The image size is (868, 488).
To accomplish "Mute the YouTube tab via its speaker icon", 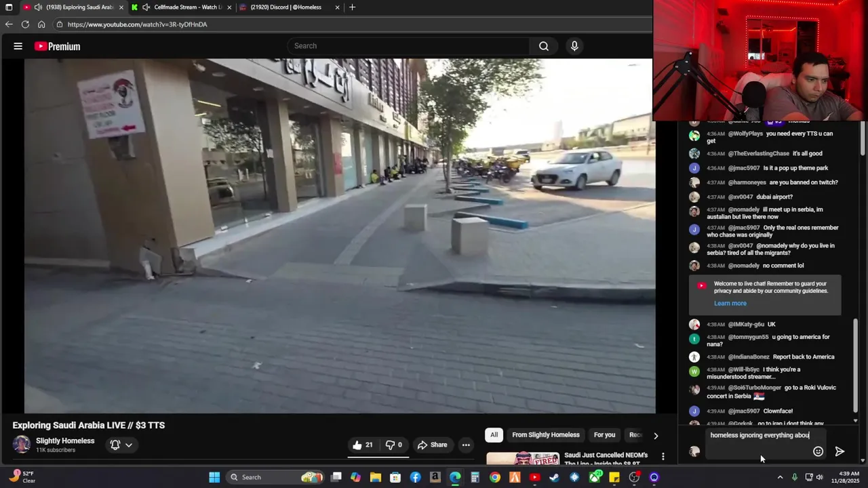I will pyautogui.click(x=38, y=7).
